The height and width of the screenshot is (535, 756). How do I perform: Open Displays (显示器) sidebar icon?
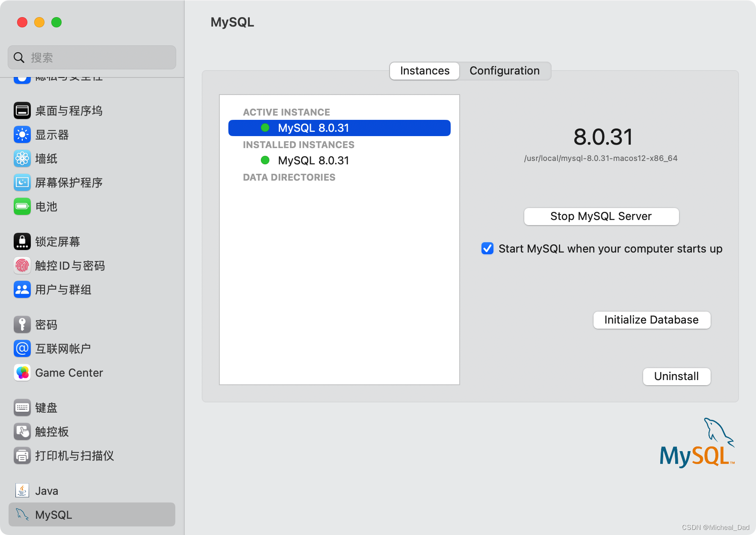pos(22,135)
